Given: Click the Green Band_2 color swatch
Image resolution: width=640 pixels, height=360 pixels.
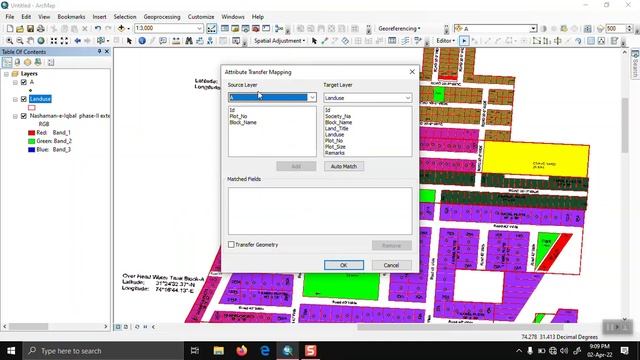Looking at the screenshot, I should point(31,141).
